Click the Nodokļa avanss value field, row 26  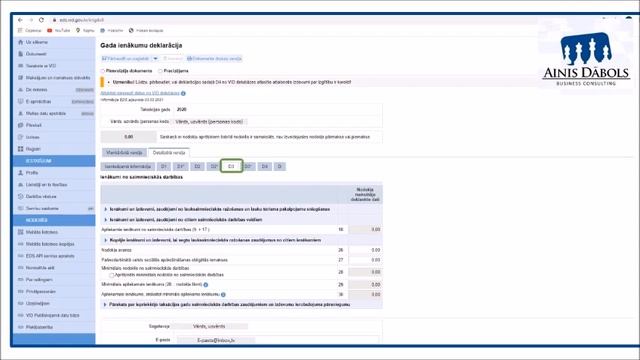(365, 250)
